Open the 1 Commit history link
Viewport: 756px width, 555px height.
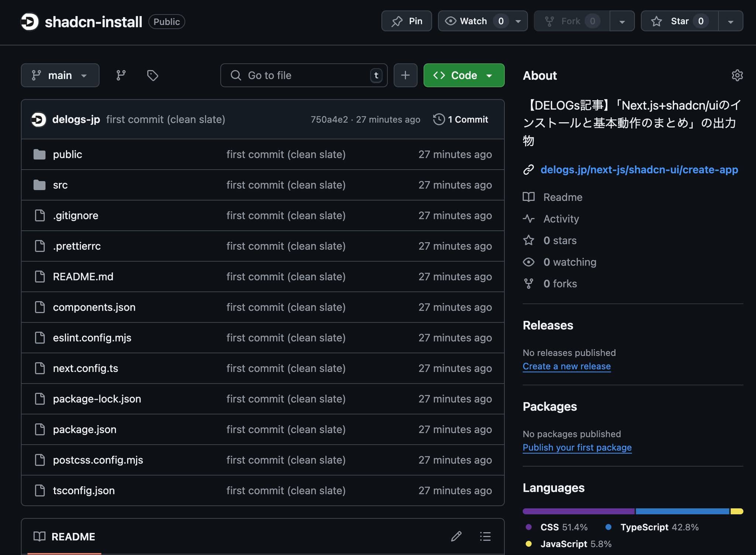point(460,119)
